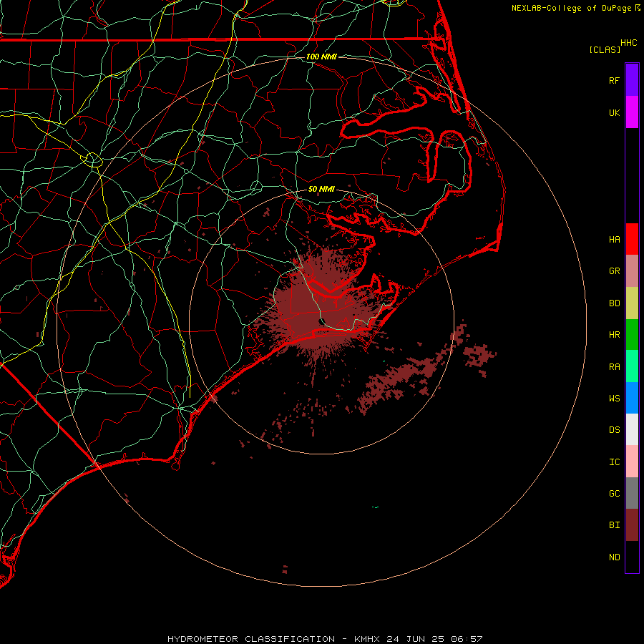Click the GR legend color swatch
Screen dimensions: 644x644
[632, 271]
